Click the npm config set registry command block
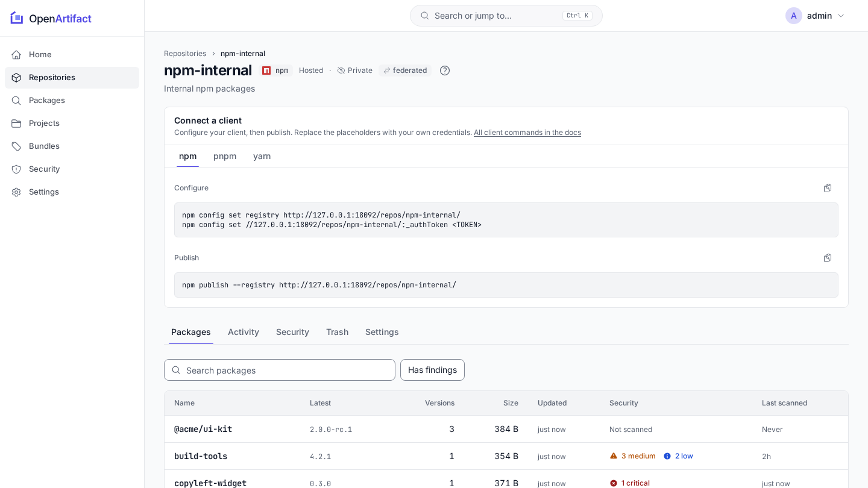Viewport: 868px width, 488px height. (506, 220)
